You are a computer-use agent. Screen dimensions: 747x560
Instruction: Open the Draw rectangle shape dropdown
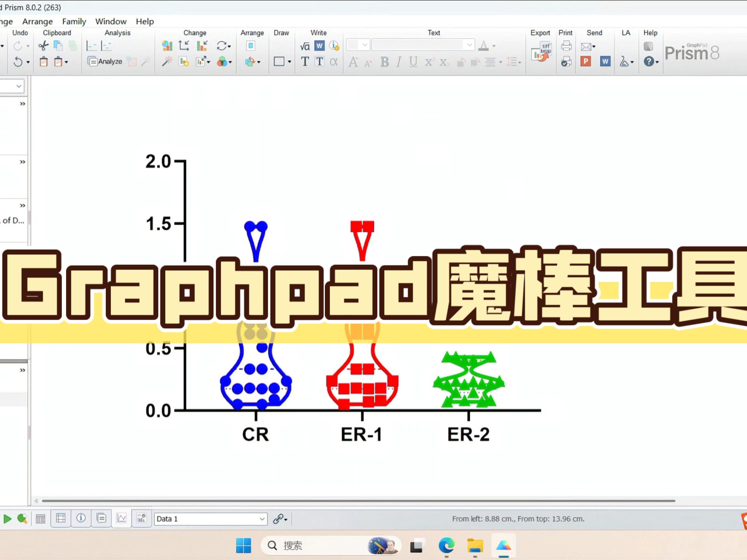click(x=289, y=62)
